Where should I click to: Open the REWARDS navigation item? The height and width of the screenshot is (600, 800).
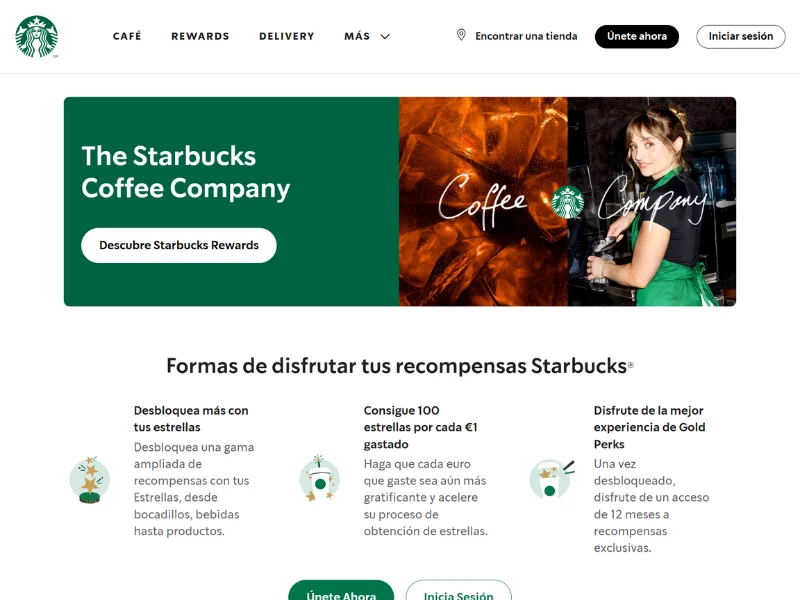pos(200,36)
